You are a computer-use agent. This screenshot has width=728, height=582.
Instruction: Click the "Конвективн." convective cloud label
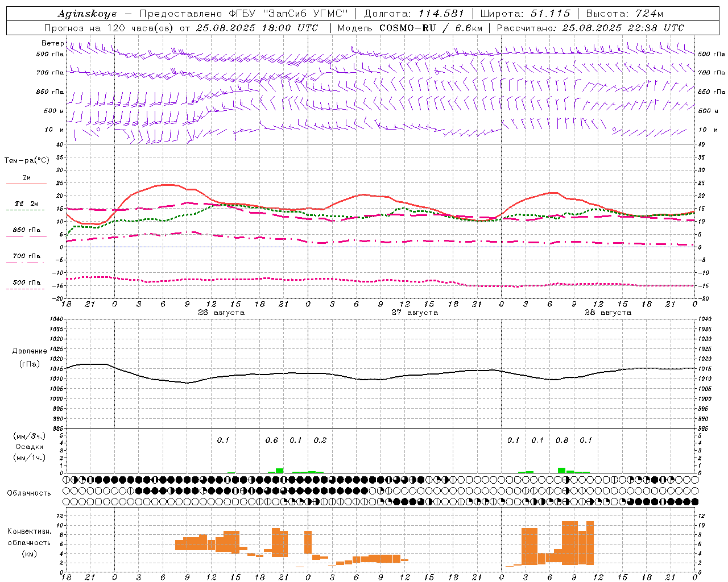point(30,531)
